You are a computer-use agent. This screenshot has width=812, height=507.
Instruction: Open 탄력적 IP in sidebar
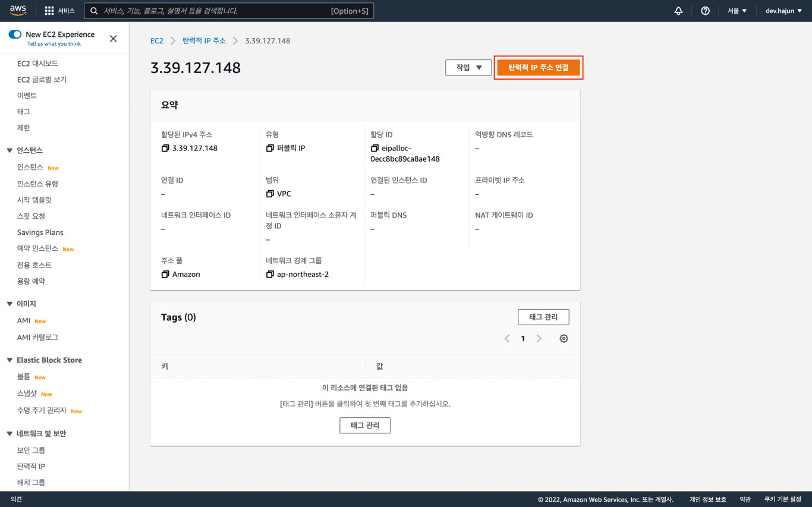(x=31, y=467)
